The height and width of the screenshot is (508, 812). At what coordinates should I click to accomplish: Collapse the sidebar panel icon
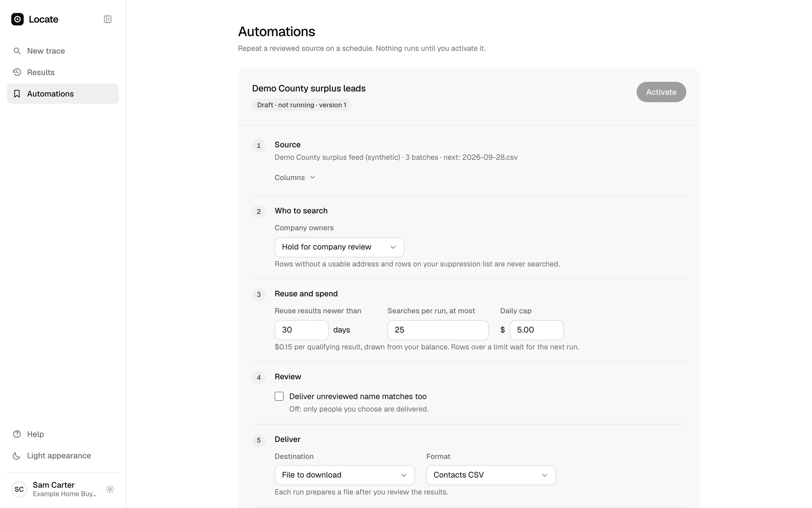[107, 19]
